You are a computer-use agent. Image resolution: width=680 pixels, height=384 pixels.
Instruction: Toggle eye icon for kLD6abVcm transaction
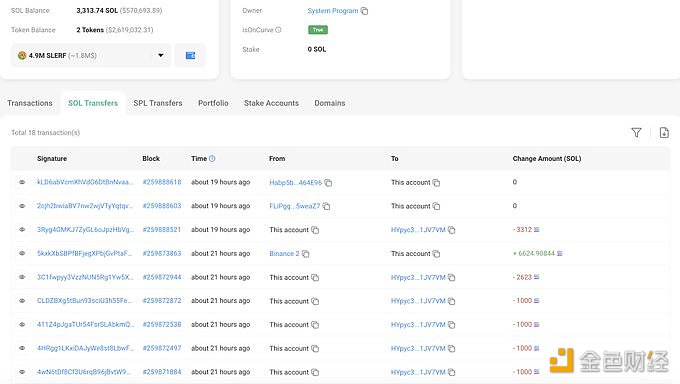22,182
